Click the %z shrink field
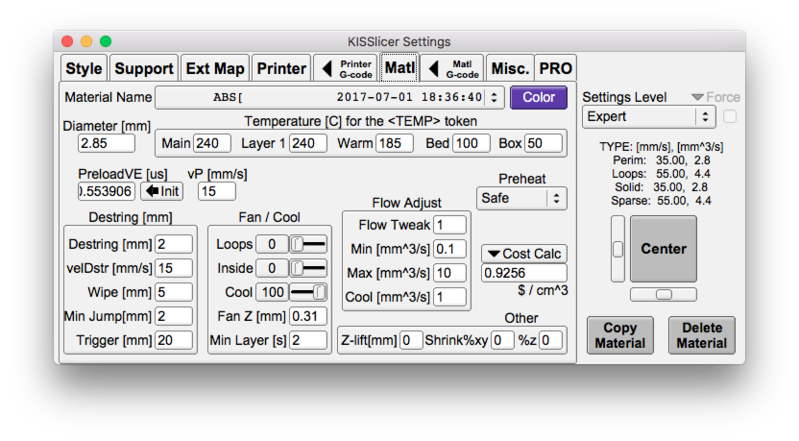This screenshot has height=441, width=799. pos(550,340)
